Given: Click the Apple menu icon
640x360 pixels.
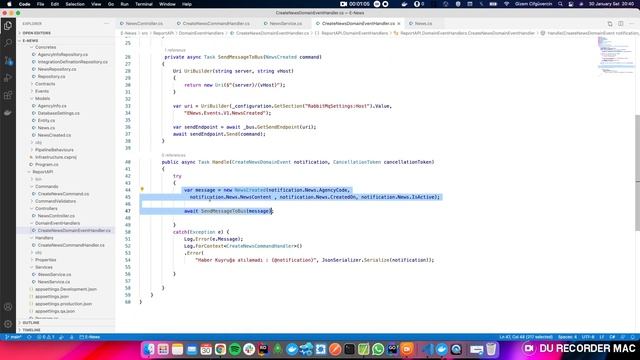Looking at the screenshot, I should point(9,4).
